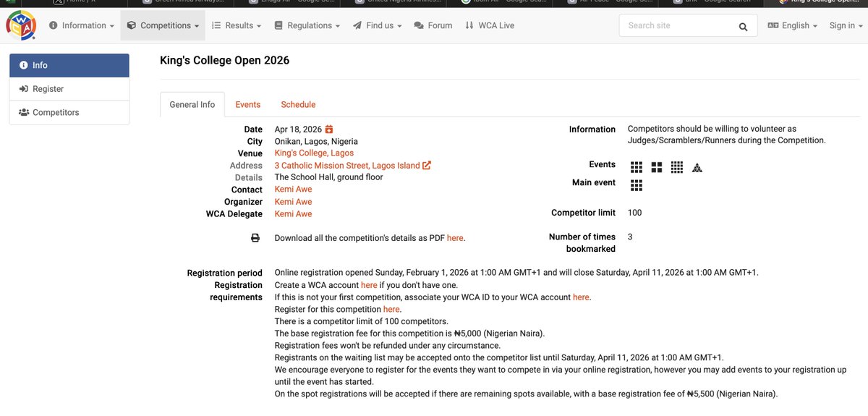Click the date text Apr 18, 2026

tap(298, 130)
